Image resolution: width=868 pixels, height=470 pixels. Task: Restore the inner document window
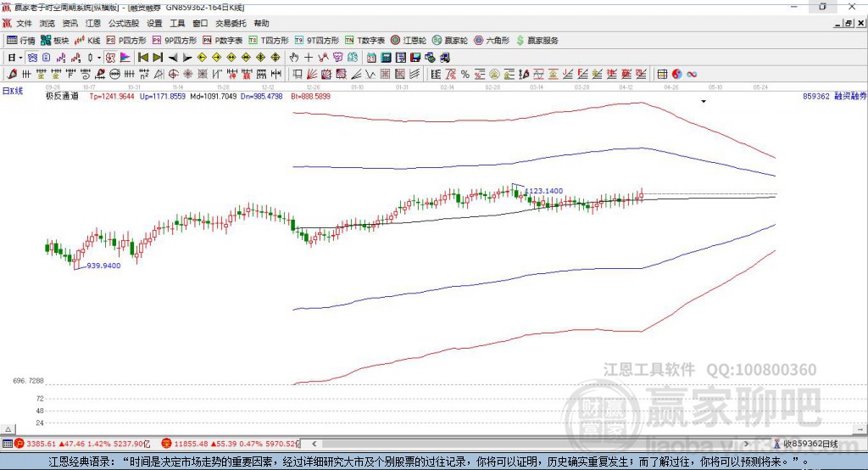pos(849,23)
